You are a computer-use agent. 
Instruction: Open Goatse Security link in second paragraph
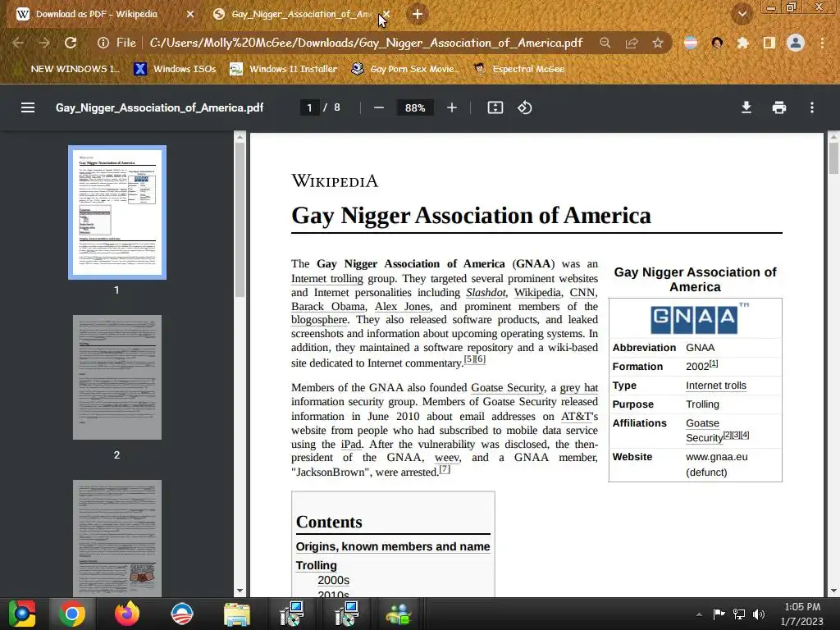(507, 388)
